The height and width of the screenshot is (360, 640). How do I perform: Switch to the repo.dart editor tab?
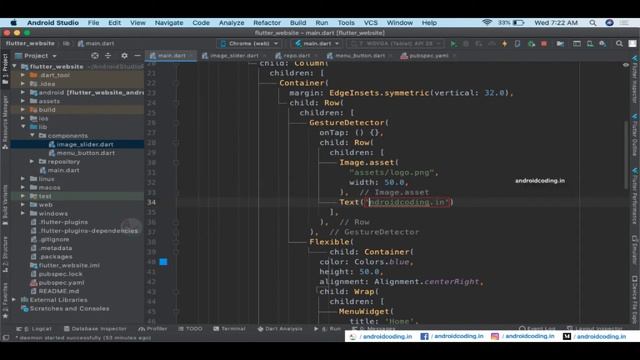[x=296, y=56]
